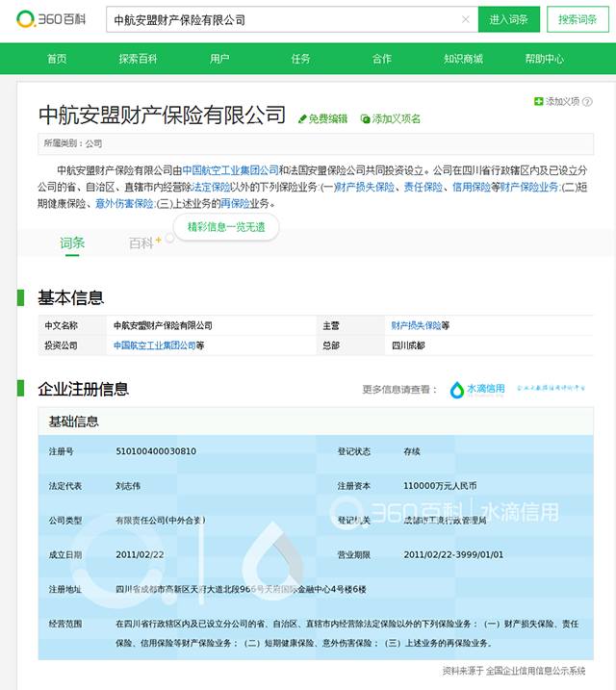The width and height of the screenshot is (616, 690).
Task: Open the 任务 menu item
Action: (300, 59)
